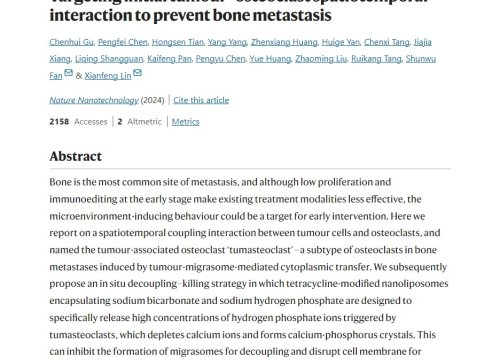Click Cite this article
This screenshot has width=500, height=360.
201,100
